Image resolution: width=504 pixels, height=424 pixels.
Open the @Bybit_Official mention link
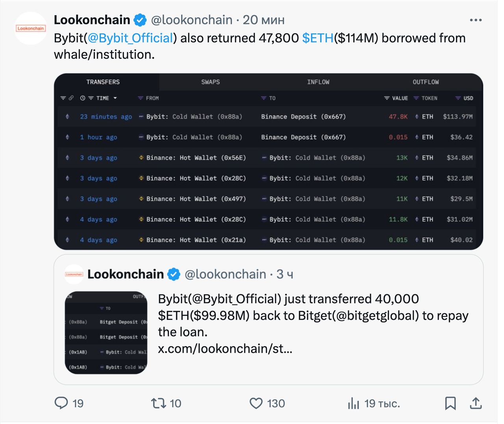click(x=130, y=38)
